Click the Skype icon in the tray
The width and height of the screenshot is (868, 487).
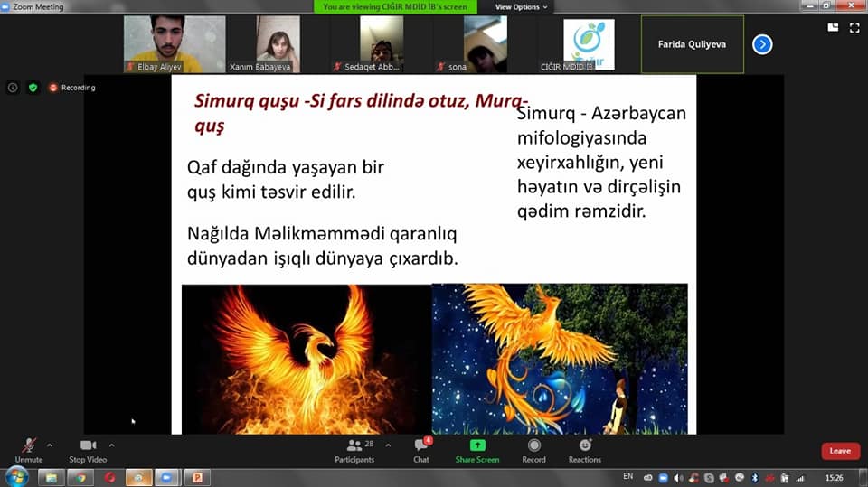coord(709,478)
